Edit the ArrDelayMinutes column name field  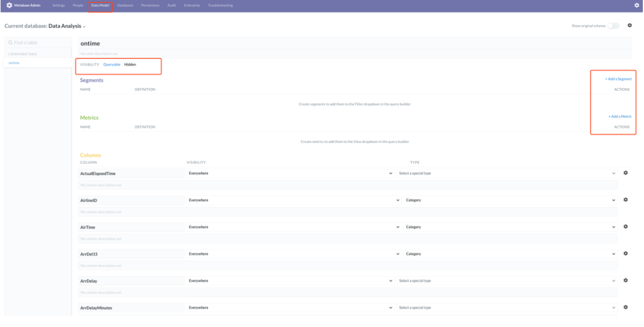click(131, 308)
